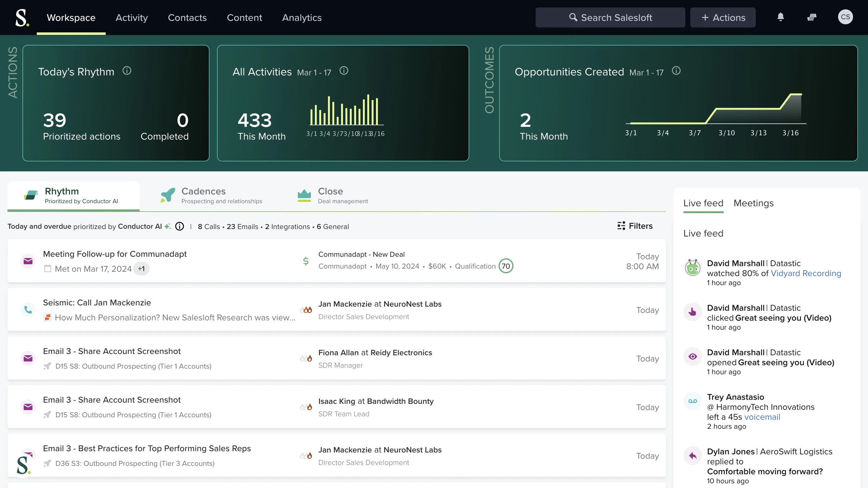
Task: Open the Vidyard Recording link
Action: point(806,274)
